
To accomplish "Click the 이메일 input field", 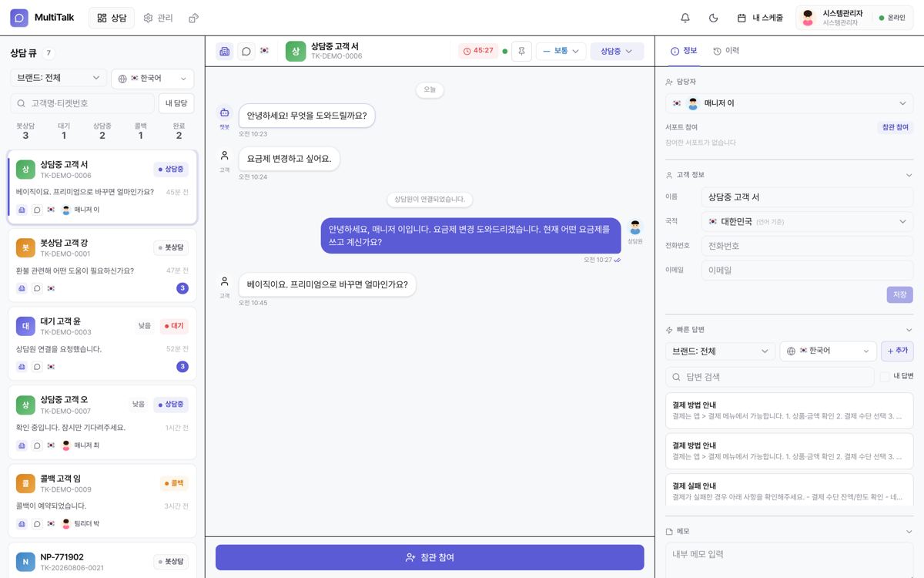I will click(807, 271).
